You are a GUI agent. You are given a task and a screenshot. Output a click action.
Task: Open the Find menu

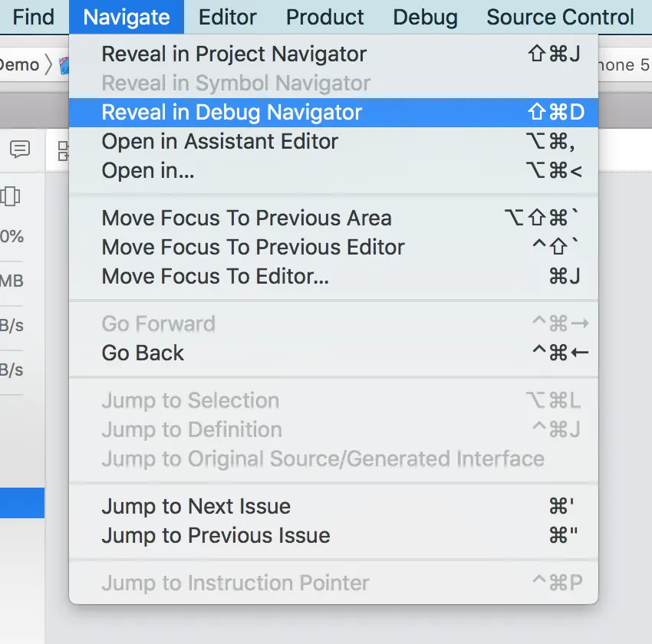(33, 17)
